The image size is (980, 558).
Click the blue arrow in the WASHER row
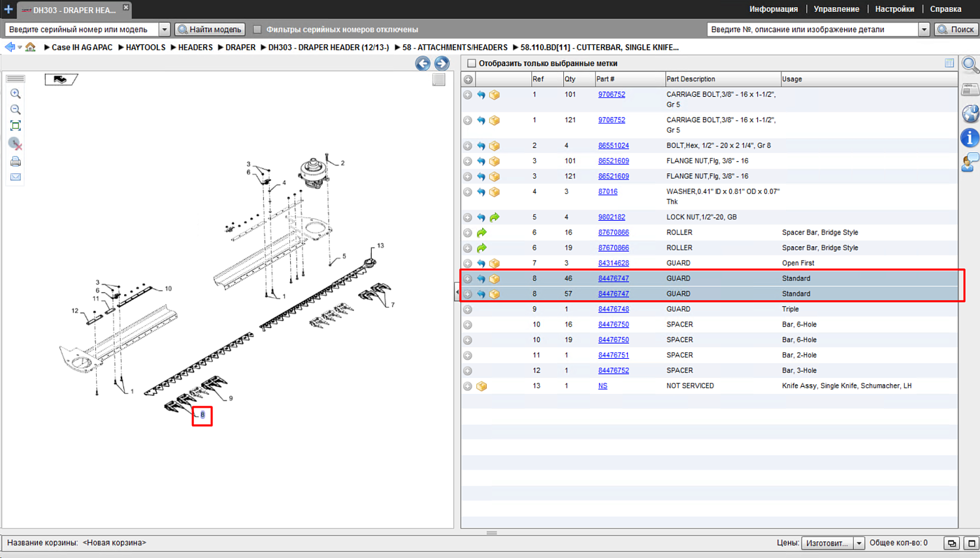481,192
